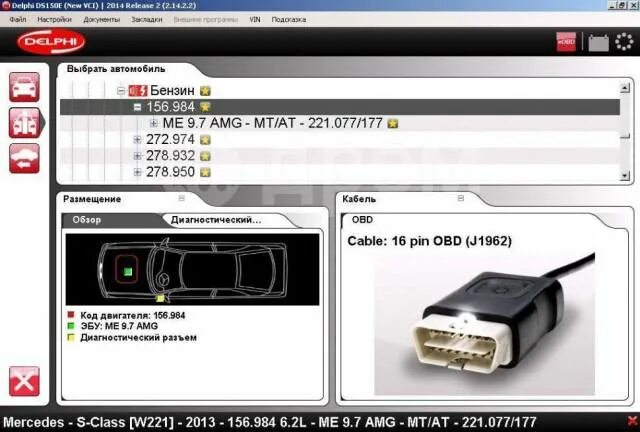Open the Подсказка menu
The image size is (640, 432).
[x=289, y=20]
